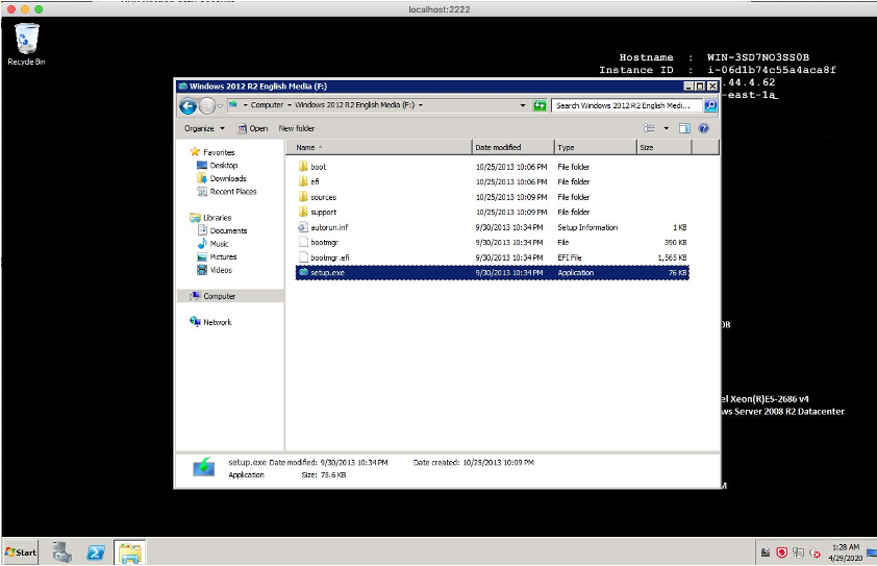This screenshot has height=566, width=877.
Task: Open Desktop in the navigation pane
Action: [x=218, y=166]
